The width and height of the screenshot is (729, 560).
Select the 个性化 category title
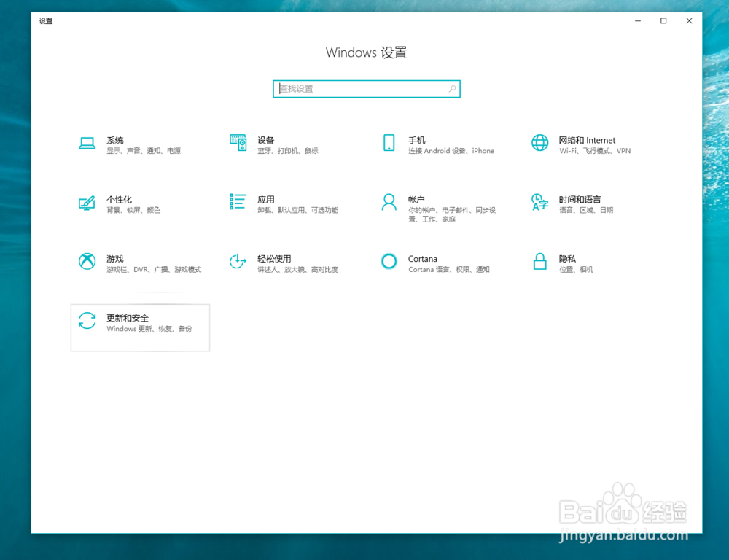[119, 200]
